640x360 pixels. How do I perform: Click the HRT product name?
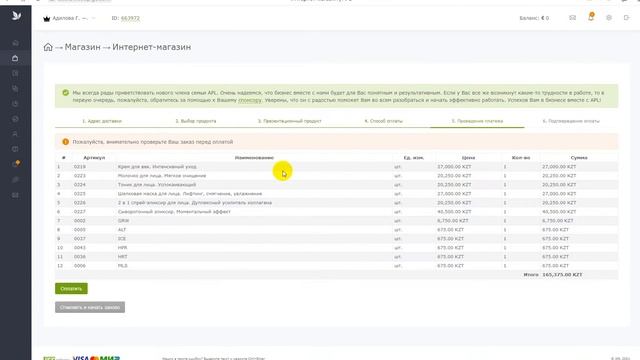pos(122,257)
